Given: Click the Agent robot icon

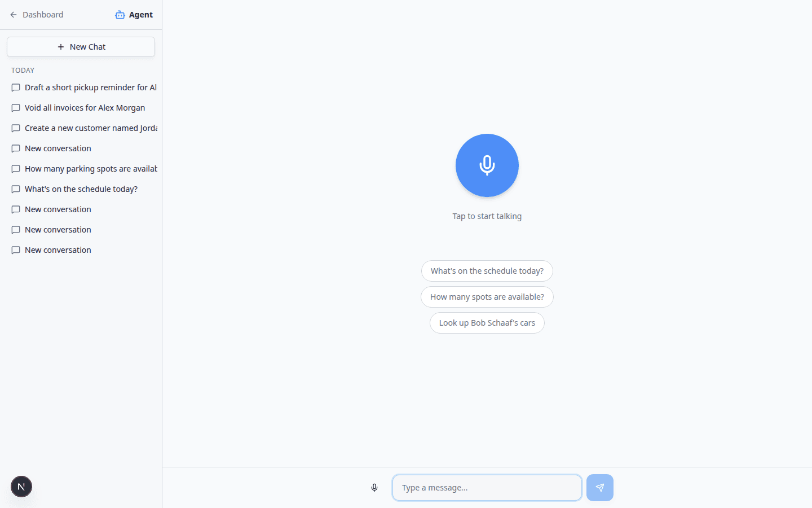Looking at the screenshot, I should click(120, 15).
